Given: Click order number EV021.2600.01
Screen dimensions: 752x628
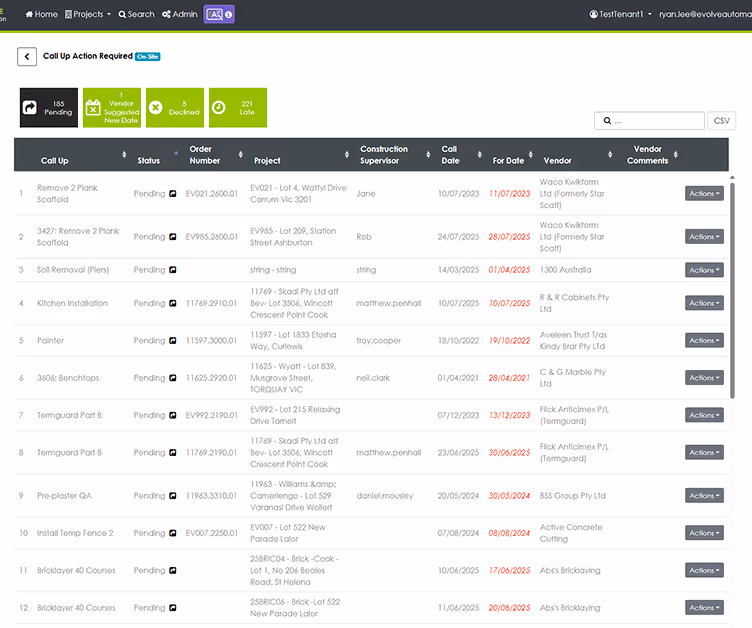Looking at the screenshot, I should pyautogui.click(x=212, y=194).
